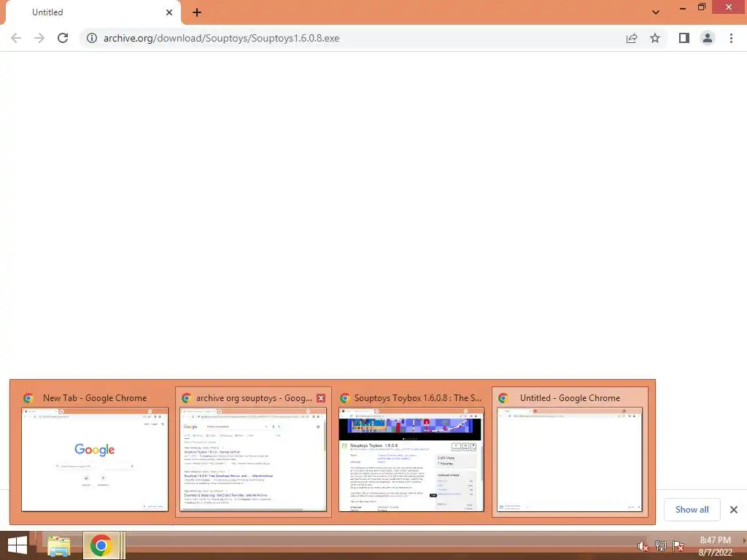
Task: Share this page icon
Action: 632,38
